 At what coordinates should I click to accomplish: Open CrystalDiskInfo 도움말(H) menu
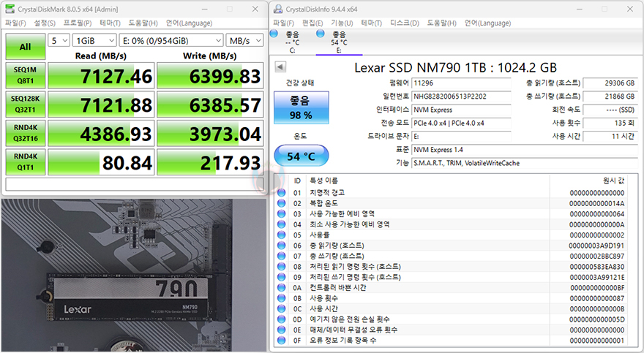pyautogui.click(x=441, y=23)
